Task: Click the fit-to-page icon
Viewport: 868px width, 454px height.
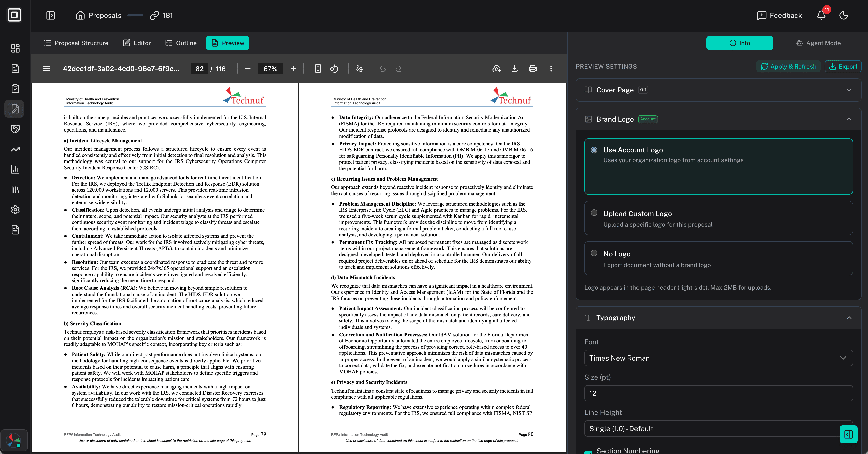Action: pos(318,69)
